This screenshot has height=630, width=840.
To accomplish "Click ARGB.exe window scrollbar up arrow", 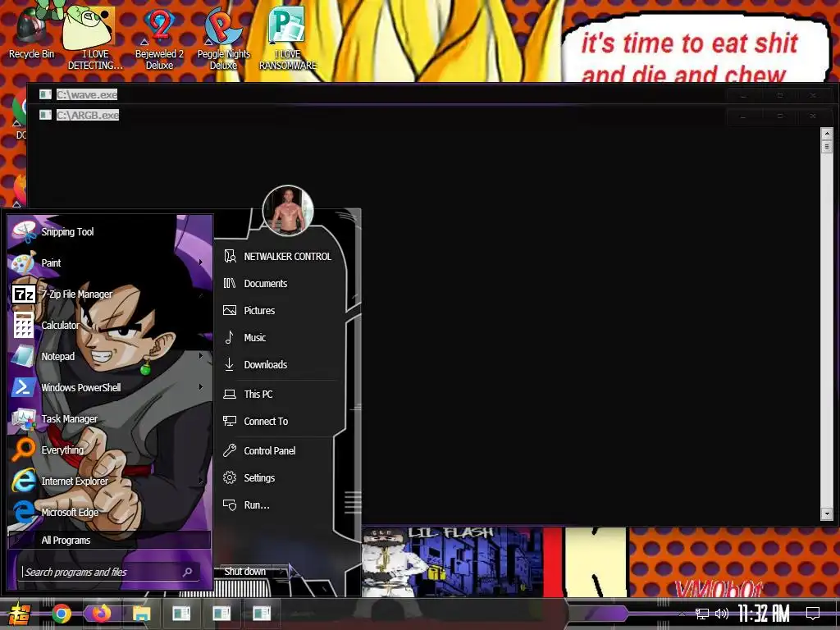I will (x=827, y=133).
